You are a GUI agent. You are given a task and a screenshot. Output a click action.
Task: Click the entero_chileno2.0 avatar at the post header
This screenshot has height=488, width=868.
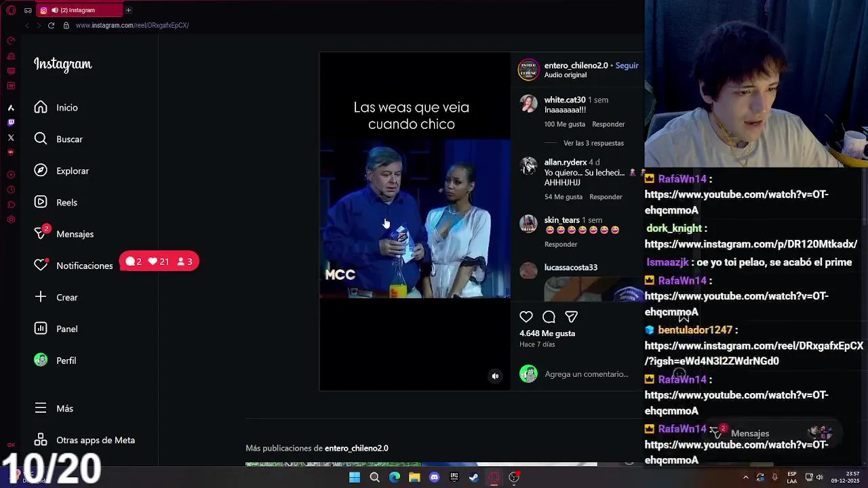pyautogui.click(x=528, y=69)
